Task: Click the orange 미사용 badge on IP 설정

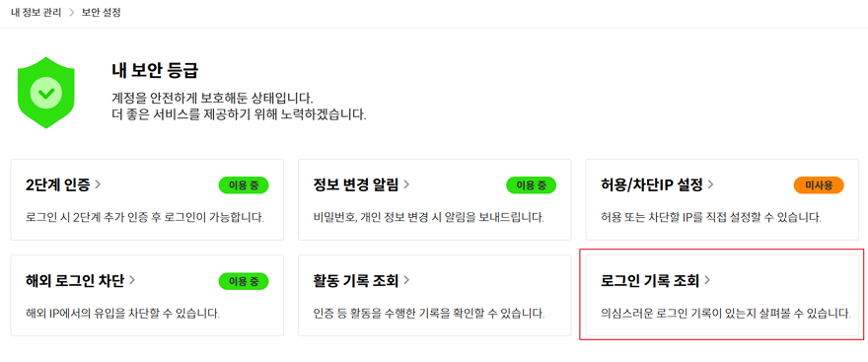Action: pyautogui.click(x=819, y=185)
